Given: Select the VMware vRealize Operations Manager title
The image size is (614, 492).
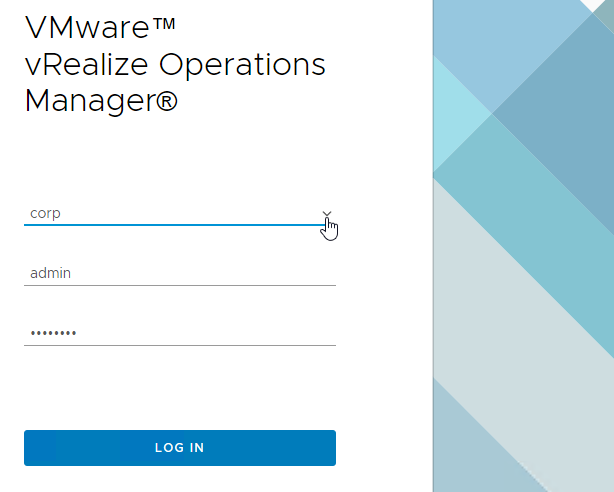Looking at the screenshot, I should [x=175, y=64].
